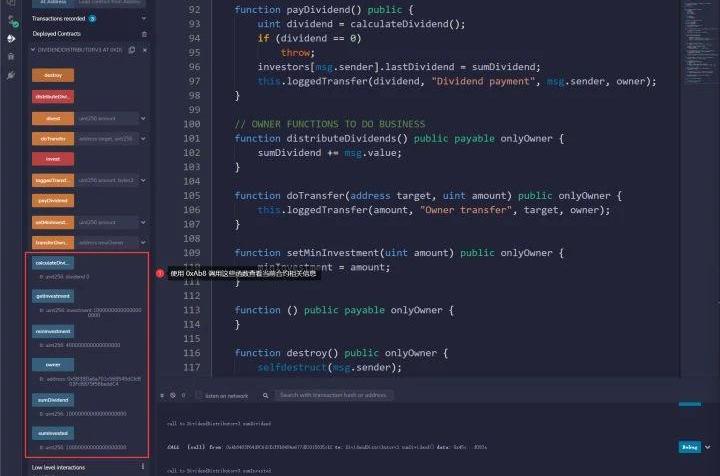
Task: Expand the doTransfer function parameters
Action: tap(144, 139)
